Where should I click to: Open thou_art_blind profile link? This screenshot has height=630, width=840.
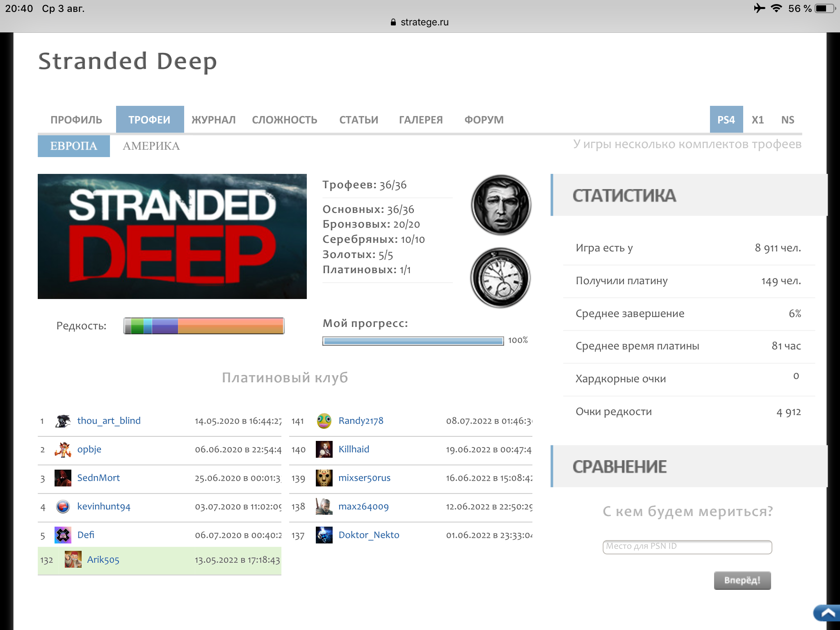coord(109,421)
